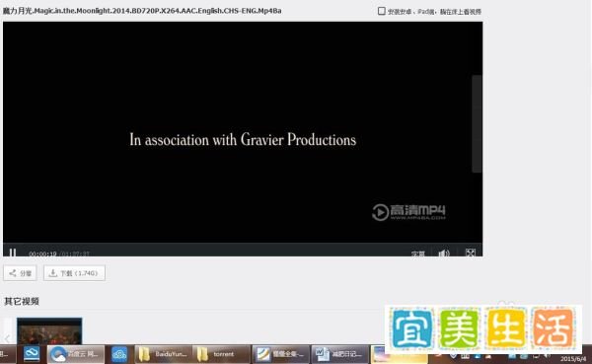Click the video frame showing Gravier Productions
The height and width of the screenshot is (364, 592).
pos(243,132)
